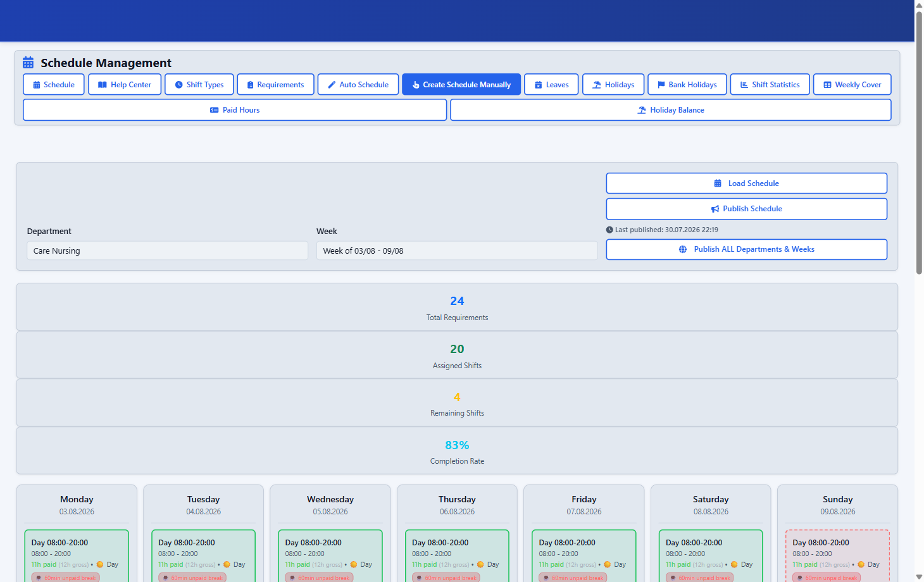Screen dimensions: 924x582
Task: Click Publish Schedule button
Action: [747, 209]
